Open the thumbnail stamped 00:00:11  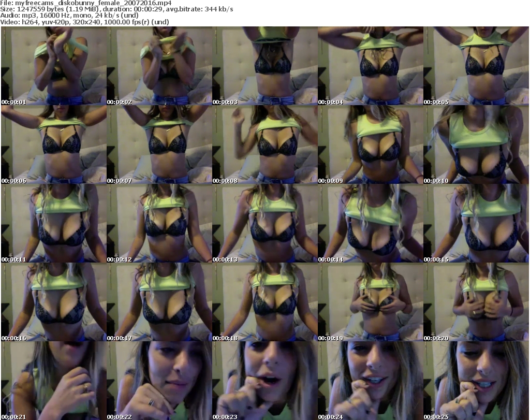[x=54, y=223]
